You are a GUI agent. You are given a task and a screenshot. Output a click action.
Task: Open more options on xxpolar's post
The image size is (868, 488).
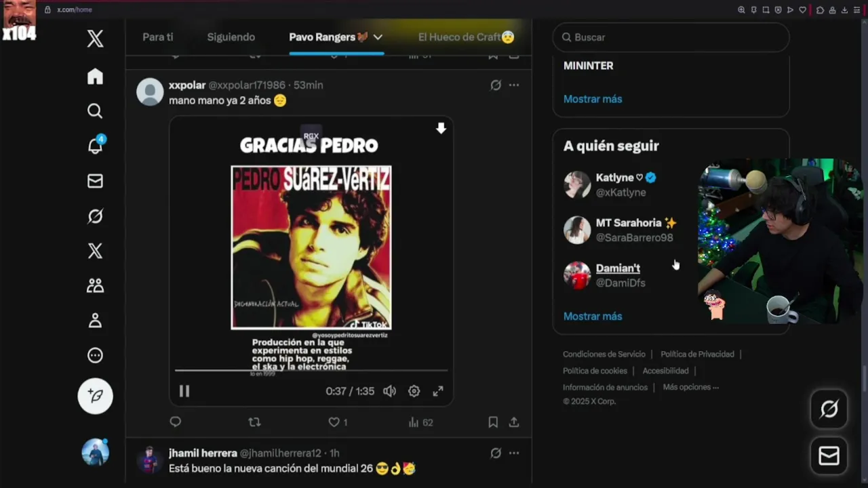tap(514, 85)
